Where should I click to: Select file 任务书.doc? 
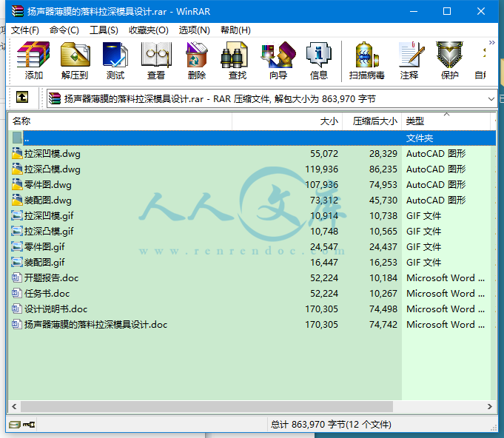coord(252,294)
